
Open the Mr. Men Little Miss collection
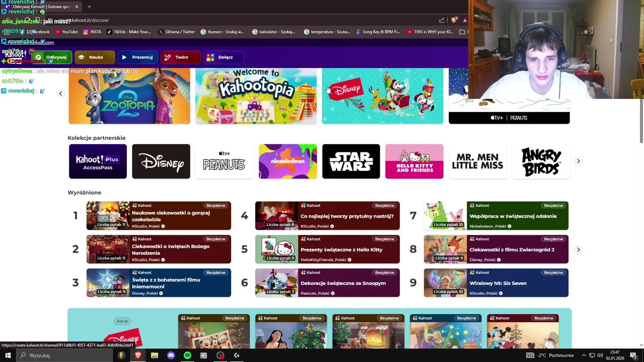(477, 161)
